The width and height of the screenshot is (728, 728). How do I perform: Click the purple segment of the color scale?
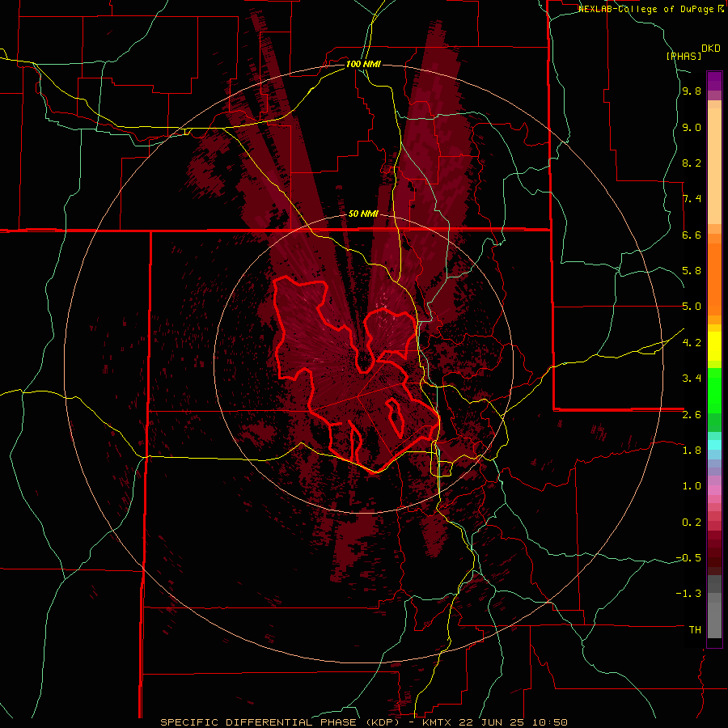point(714,81)
